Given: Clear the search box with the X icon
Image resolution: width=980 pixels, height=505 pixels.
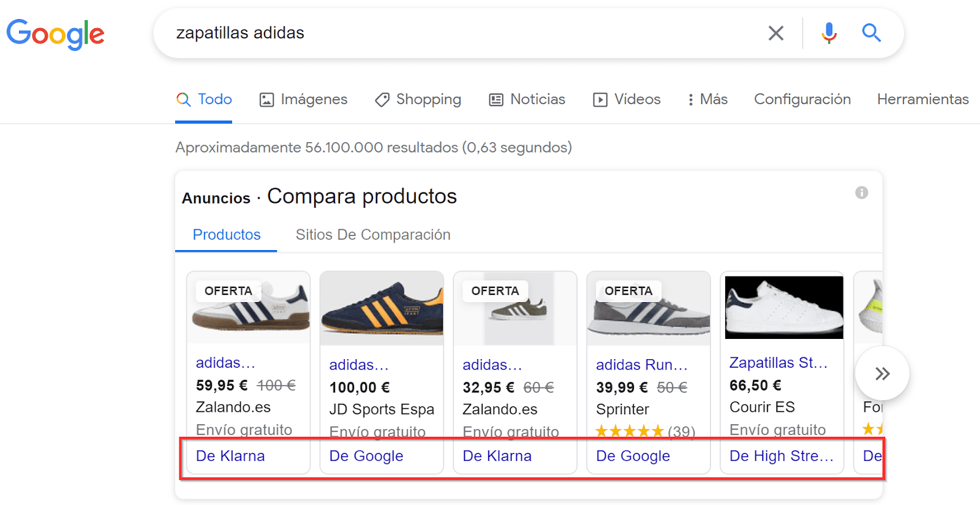Looking at the screenshot, I should point(776,33).
